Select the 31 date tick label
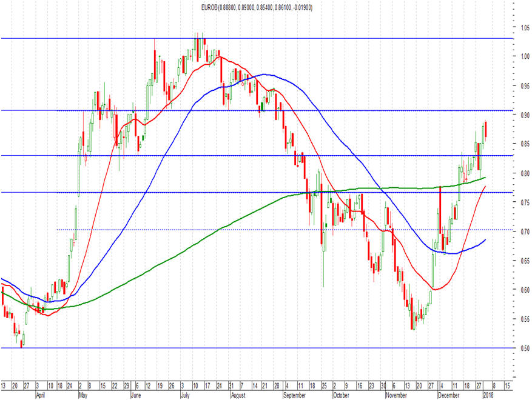The width and height of the screenshot is (532, 400). click(x=231, y=386)
